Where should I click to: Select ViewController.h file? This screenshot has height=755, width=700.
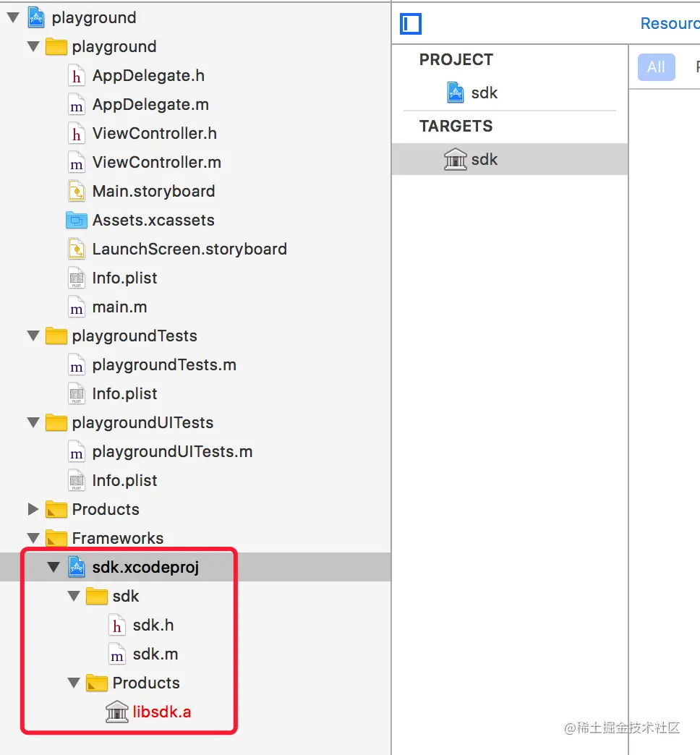[155, 133]
